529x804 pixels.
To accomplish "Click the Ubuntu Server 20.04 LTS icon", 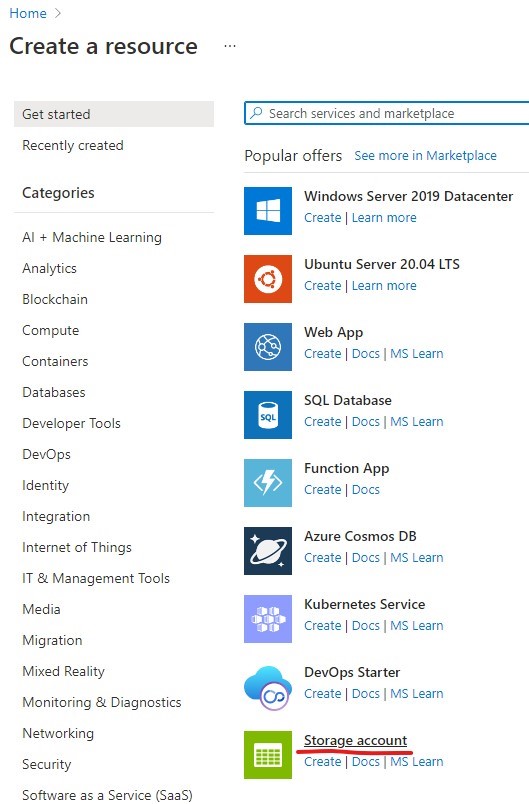I will coord(268,279).
